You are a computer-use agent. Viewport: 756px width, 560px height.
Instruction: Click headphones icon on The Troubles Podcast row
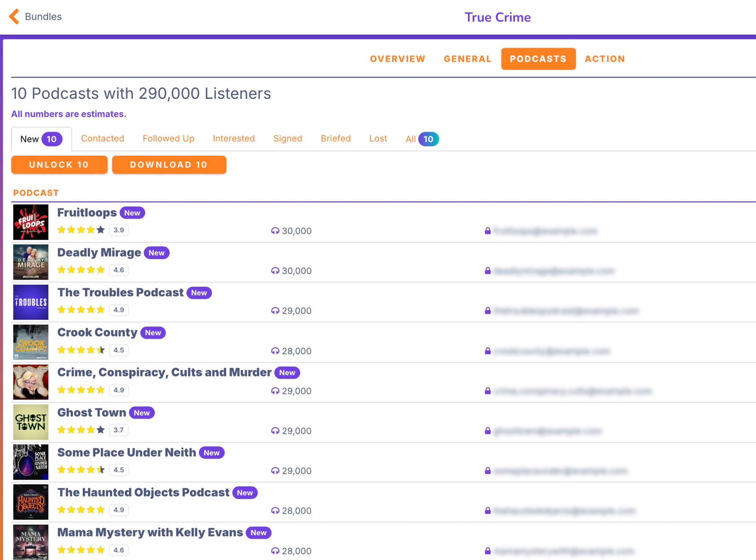(x=275, y=311)
